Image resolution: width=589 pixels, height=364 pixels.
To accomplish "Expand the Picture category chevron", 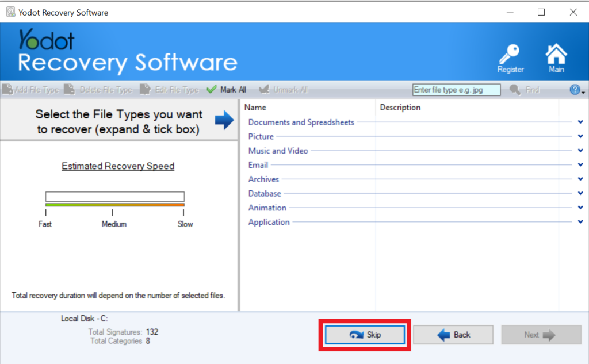I will (x=580, y=136).
